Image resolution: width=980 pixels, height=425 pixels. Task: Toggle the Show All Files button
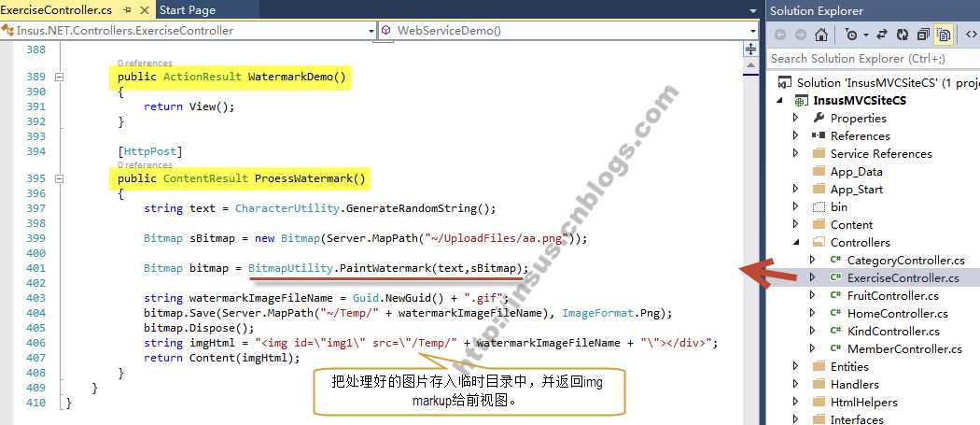pos(943,35)
